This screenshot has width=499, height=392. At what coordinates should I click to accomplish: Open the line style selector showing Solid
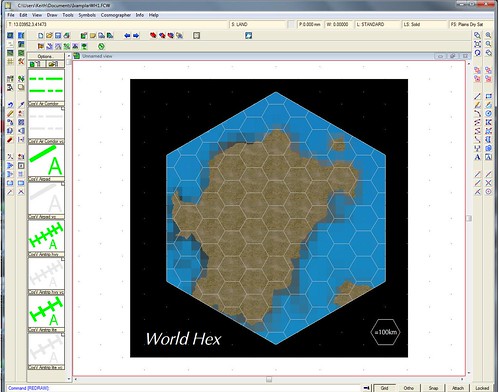click(424, 24)
